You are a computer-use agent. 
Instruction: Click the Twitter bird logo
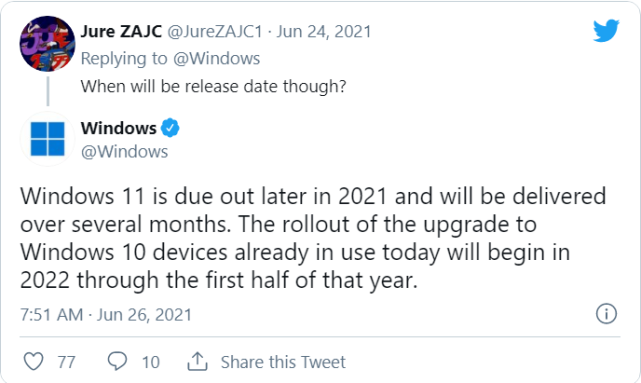(606, 31)
